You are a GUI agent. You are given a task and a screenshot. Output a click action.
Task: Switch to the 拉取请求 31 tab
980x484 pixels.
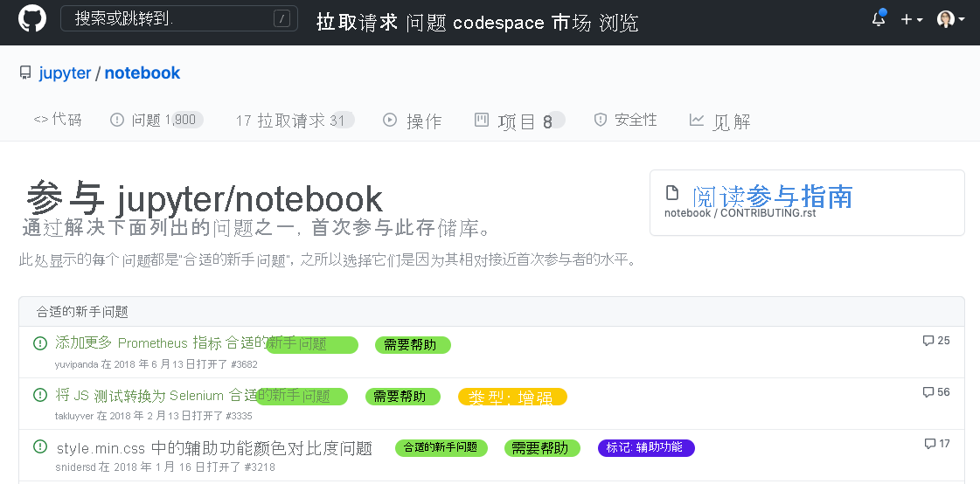[x=295, y=120]
